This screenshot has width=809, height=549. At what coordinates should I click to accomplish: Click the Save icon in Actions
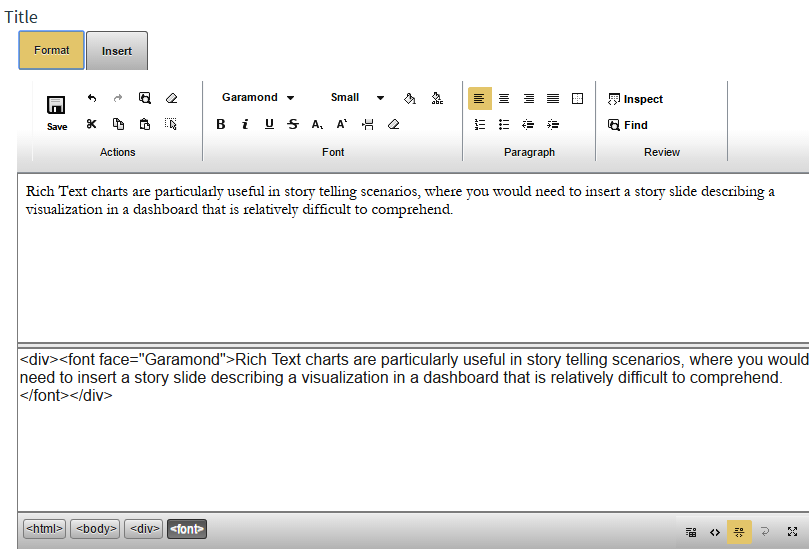pos(57,112)
